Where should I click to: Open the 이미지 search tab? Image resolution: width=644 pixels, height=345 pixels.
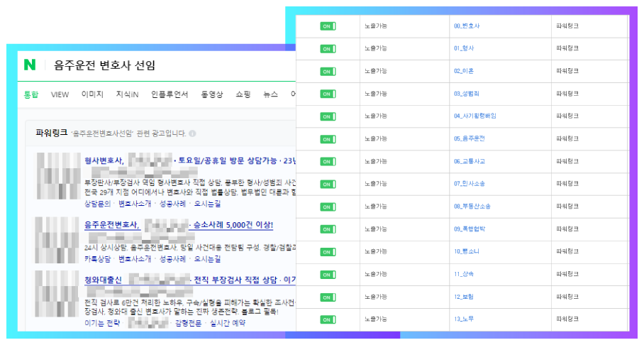click(92, 94)
